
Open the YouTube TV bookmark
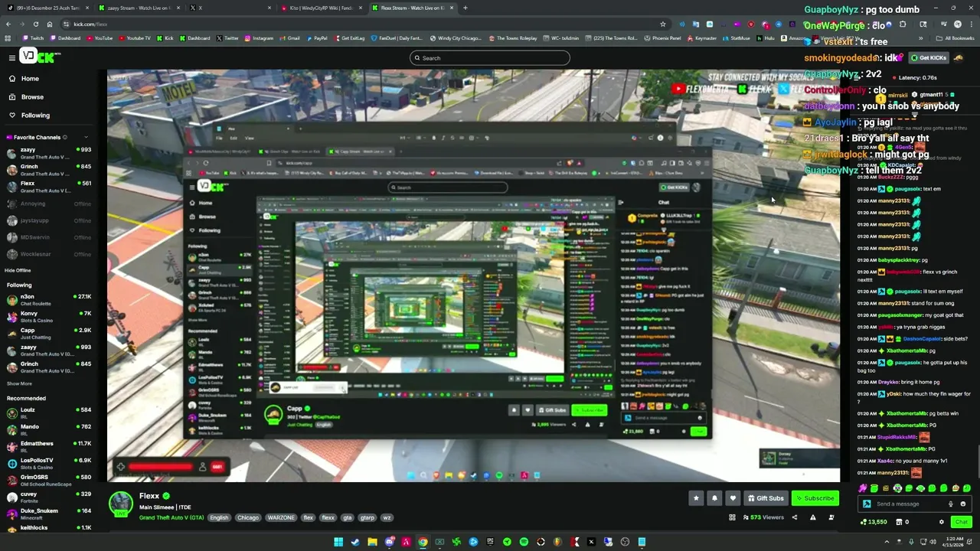(135, 37)
